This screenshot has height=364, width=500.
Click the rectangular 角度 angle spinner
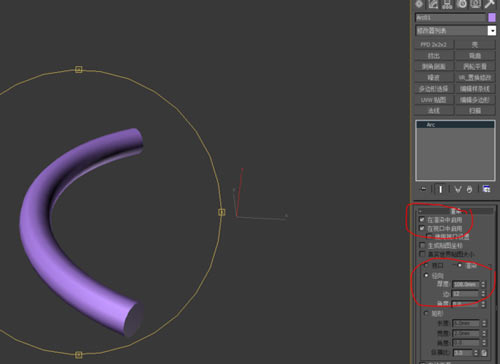pyautogui.click(x=484, y=343)
